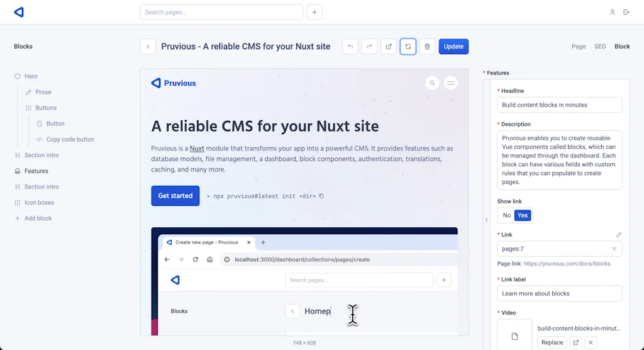Image resolution: width=644 pixels, height=350 pixels.
Task: Edit the Headline input field
Action: (559, 105)
